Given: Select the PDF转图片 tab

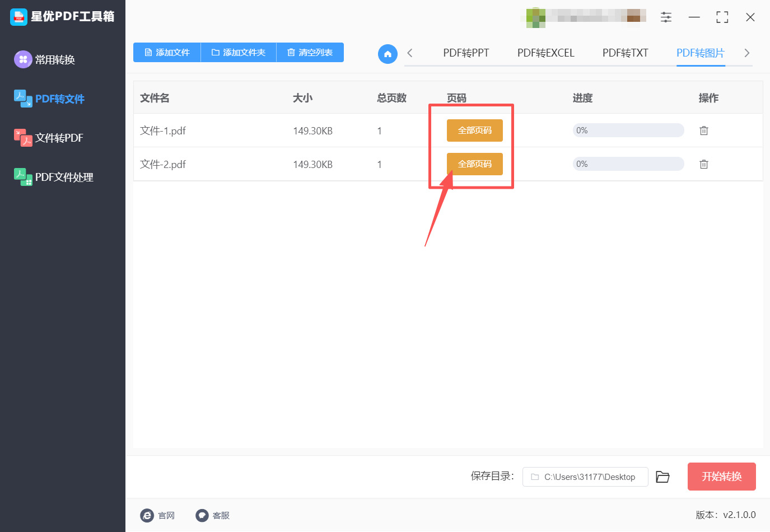Looking at the screenshot, I should coord(701,53).
